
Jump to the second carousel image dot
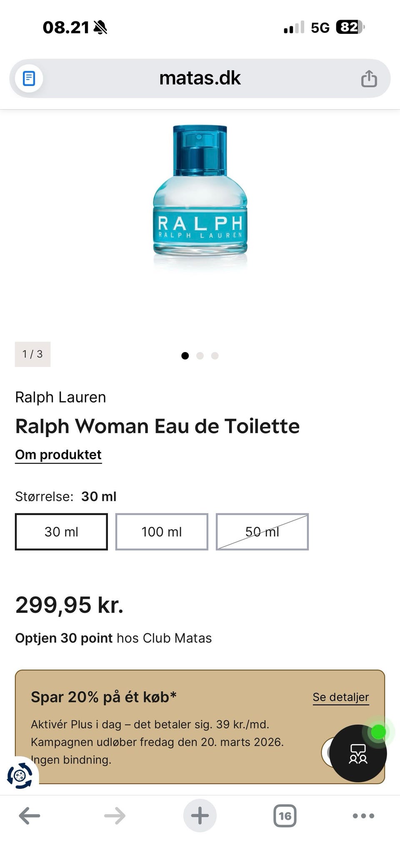(200, 355)
